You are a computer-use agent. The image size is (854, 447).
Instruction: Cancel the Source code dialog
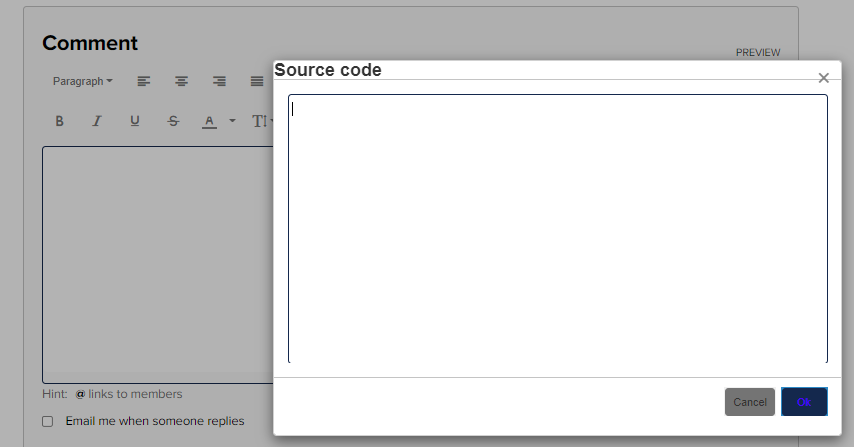[749, 402]
